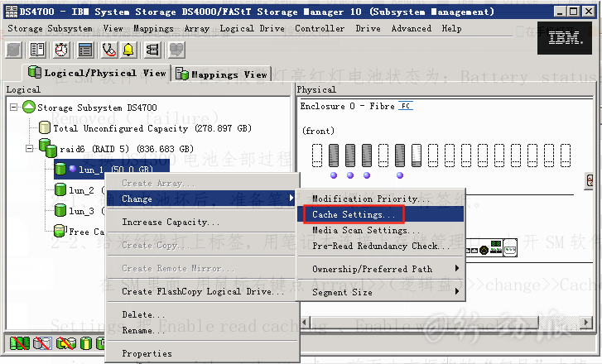Image resolution: width=602 pixels, height=364 pixels.
Task: Expand the Ownership/Preferred Path submenu
Action: (x=381, y=269)
